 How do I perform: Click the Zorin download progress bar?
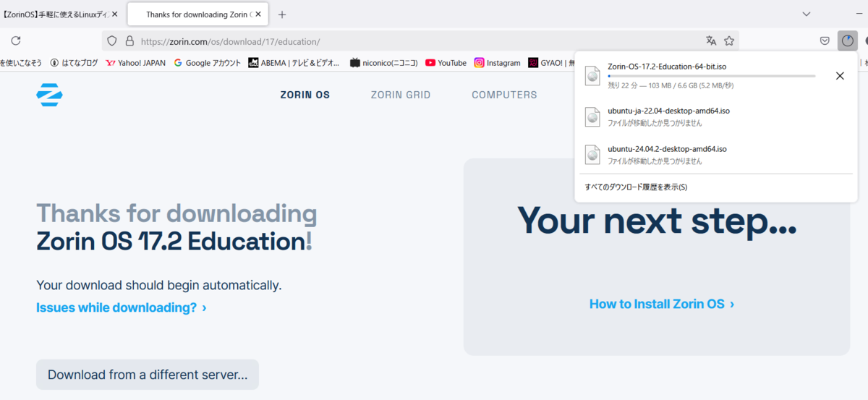[x=712, y=76]
